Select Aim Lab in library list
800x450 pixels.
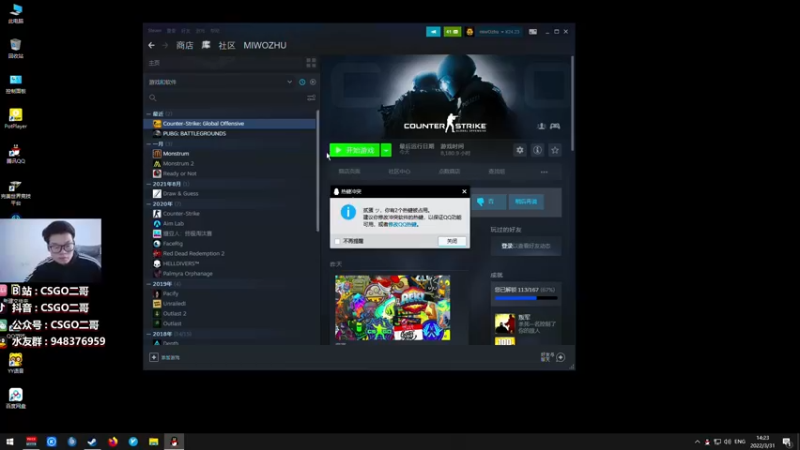(x=173, y=223)
